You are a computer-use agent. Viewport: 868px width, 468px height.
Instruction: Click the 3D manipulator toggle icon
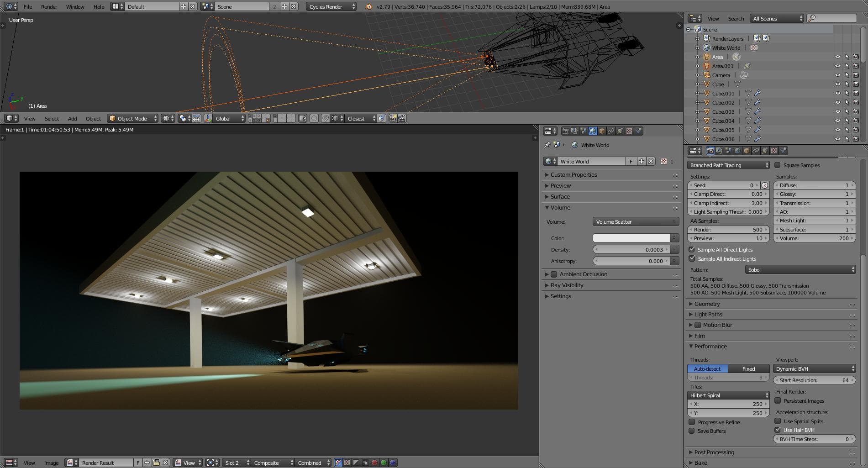point(208,119)
